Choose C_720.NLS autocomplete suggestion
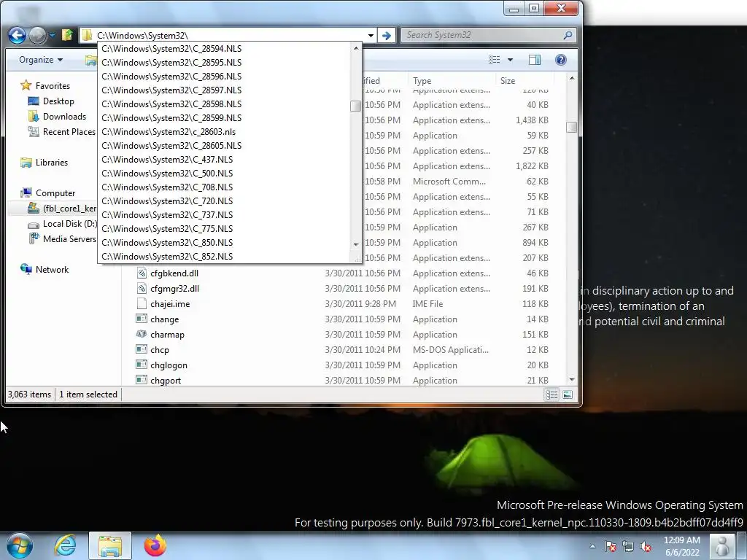747x560 pixels. pyautogui.click(x=224, y=201)
